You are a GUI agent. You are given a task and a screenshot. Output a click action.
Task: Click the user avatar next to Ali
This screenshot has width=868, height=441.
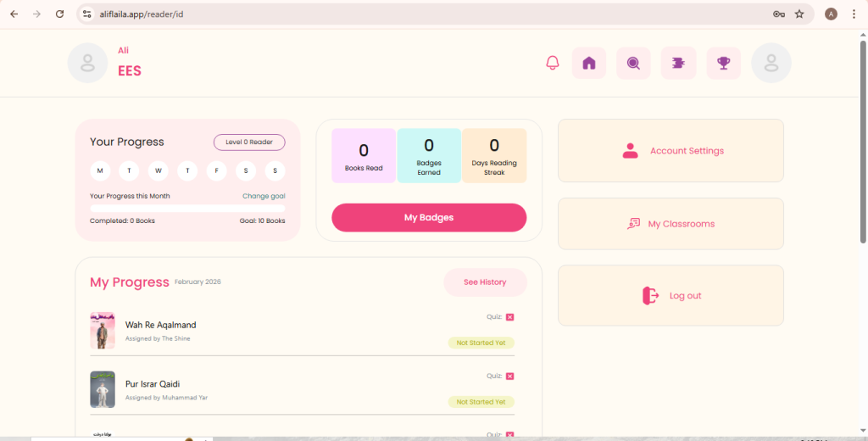tap(87, 63)
